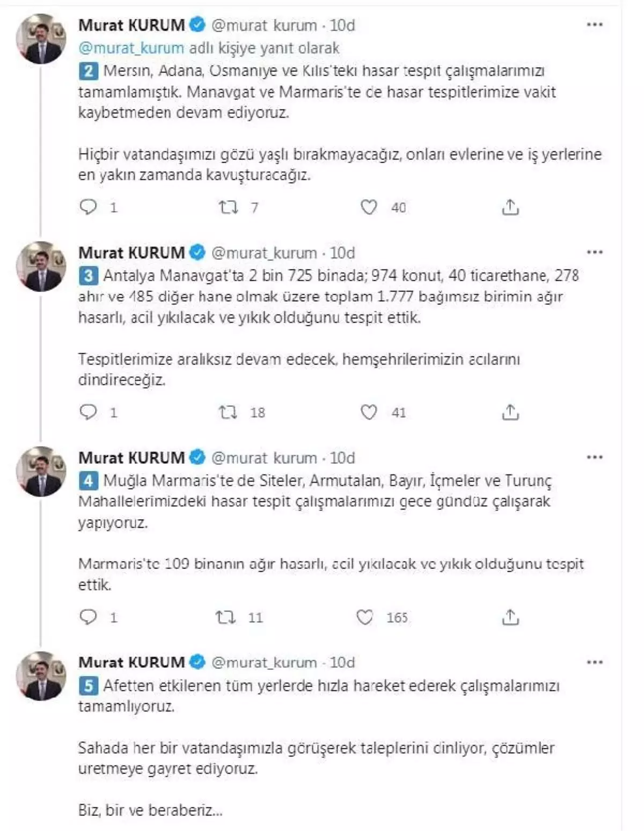Open @murat_kurum mentioned in reply header
Image resolution: width=644 pixels, height=831 pixels.
[x=131, y=47]
